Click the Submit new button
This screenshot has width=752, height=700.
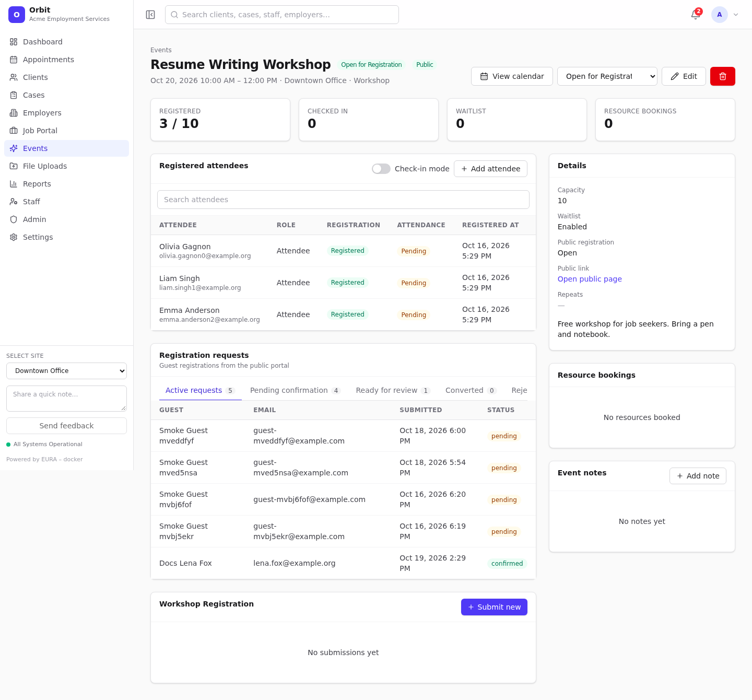tap(494, 607)
